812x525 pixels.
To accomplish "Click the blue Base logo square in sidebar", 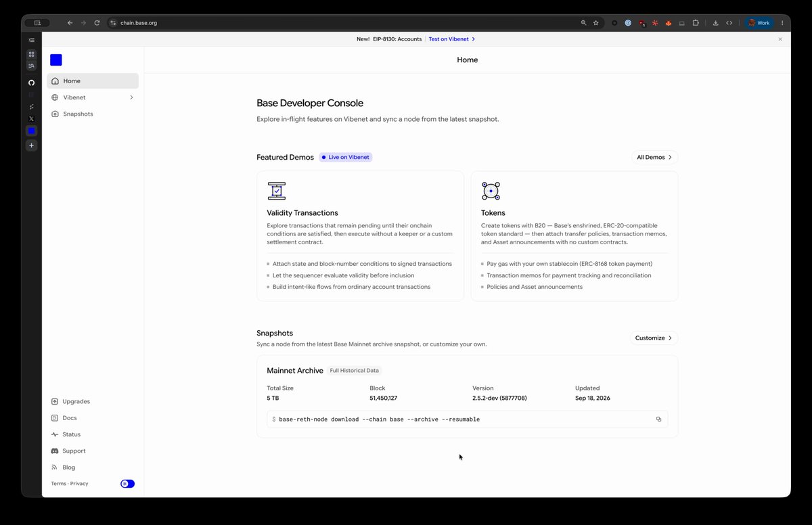I will [x=56, y=60].
